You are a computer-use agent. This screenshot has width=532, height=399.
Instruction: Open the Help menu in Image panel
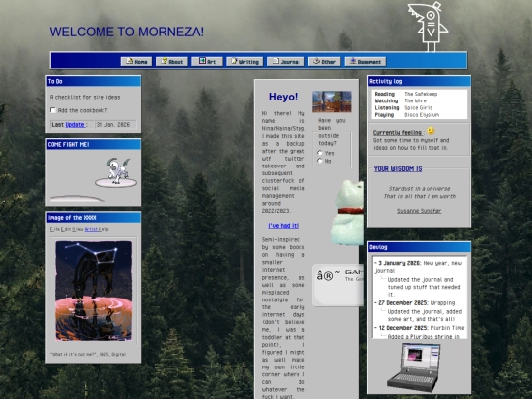pos(103,229)
